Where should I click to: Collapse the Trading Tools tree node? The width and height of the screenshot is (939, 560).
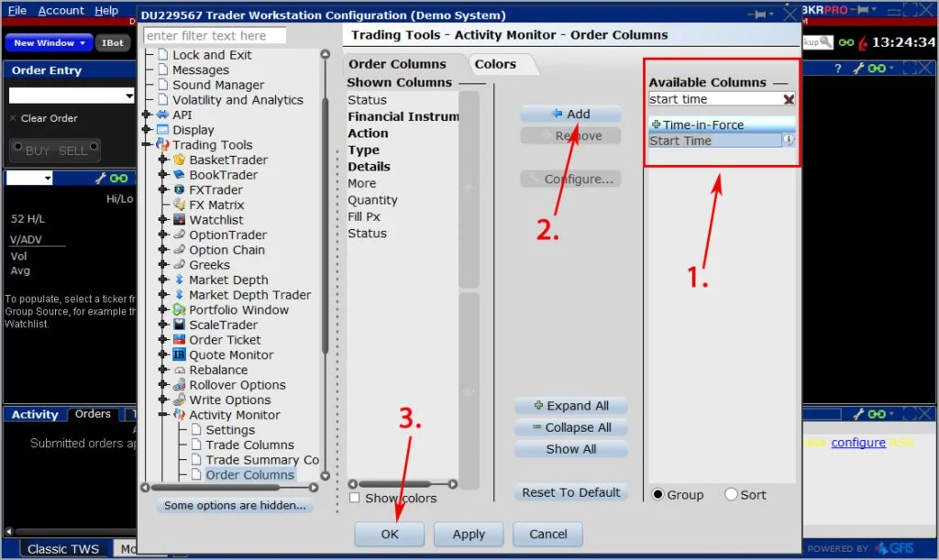147,145
